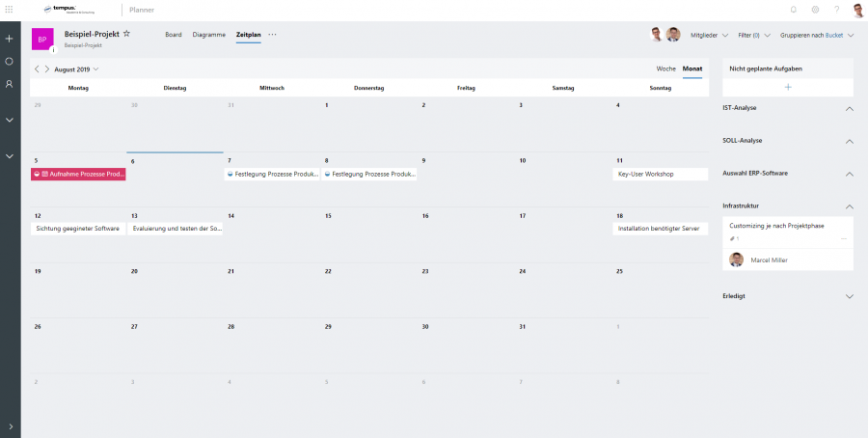
Task: Open Festlegung Prozesse task on August 7
Action: pyautogui.click(x=272, y=174)
